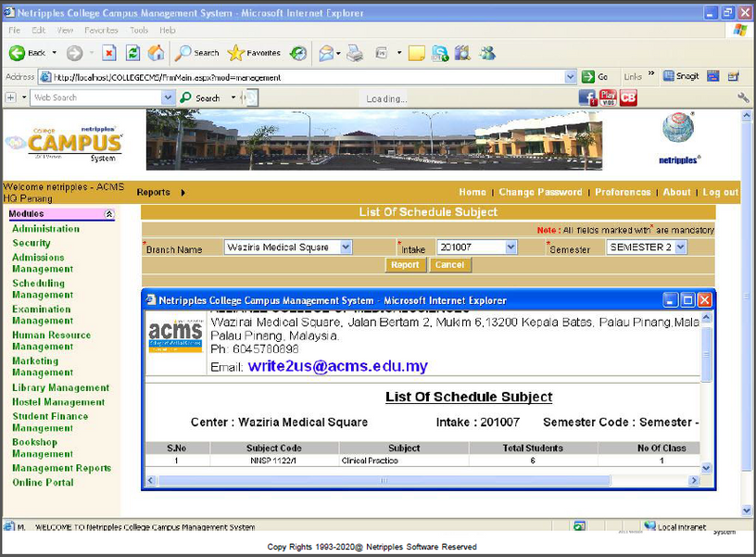Image resolution: width=756 pixels, height=557 pixels.
Task: Open Hostel Management module
Action: tap(58, 402)
